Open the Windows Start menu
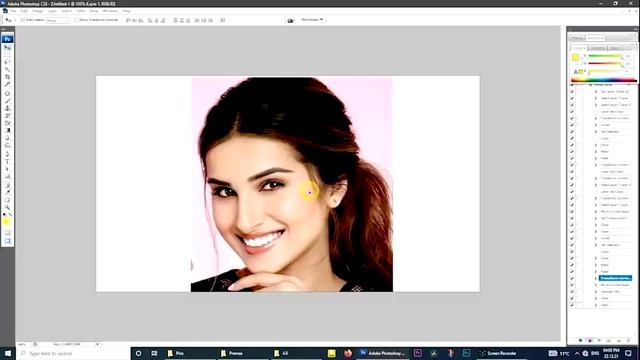 (x=8, y=353)
